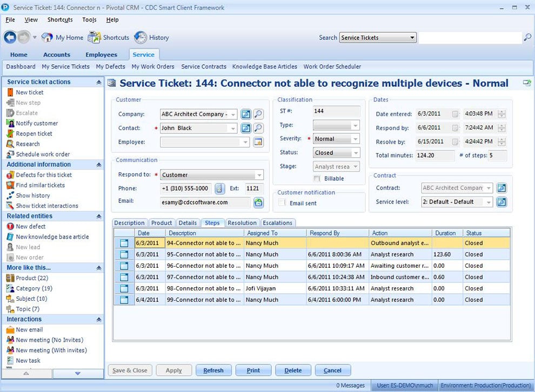Open the Respond to dropdown
Image resolution: width=535 pixels, height=392 pixels.
[x=259, y=175]
